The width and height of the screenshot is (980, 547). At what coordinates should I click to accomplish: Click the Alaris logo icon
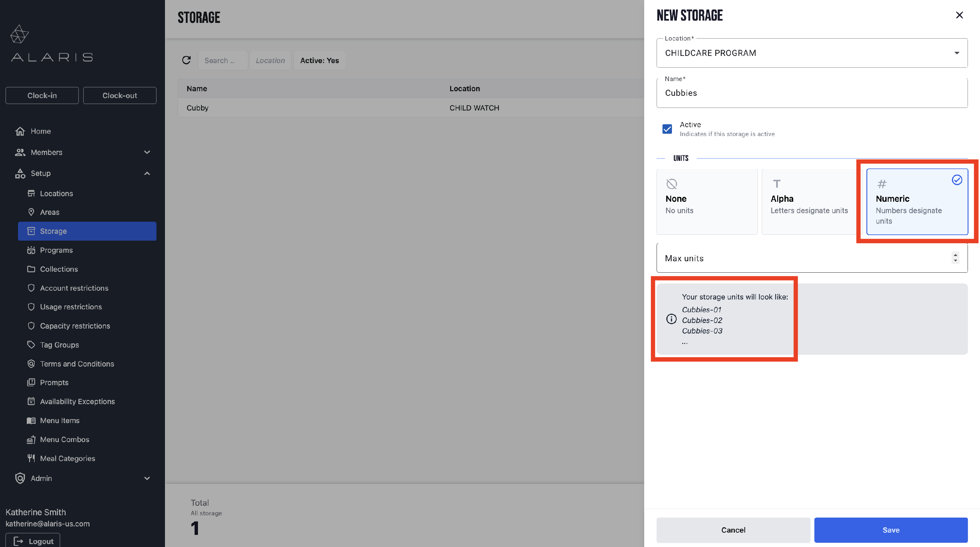tap(19, 34)
